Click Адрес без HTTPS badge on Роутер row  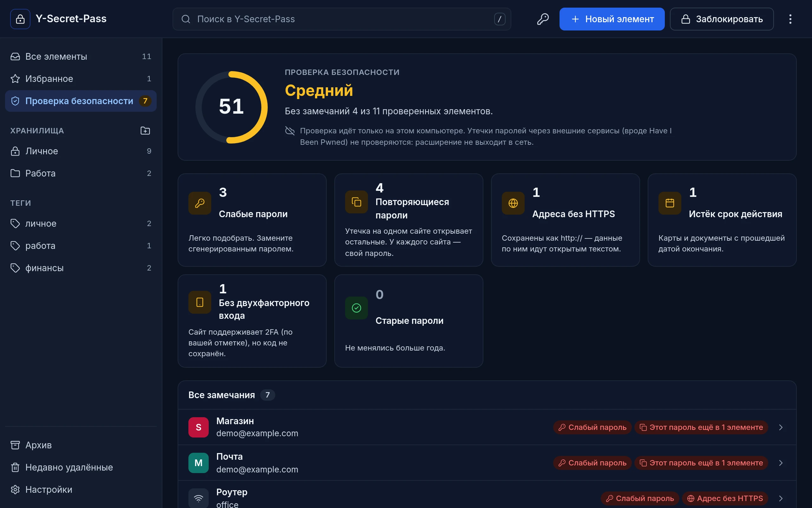click(725, 498)
